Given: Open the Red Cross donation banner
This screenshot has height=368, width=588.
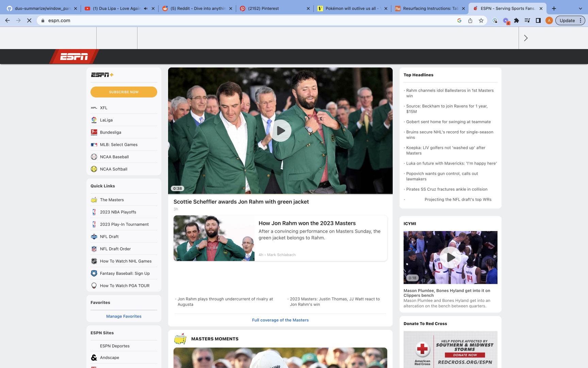Looking at the screenshot, I should tap(450, 349).
